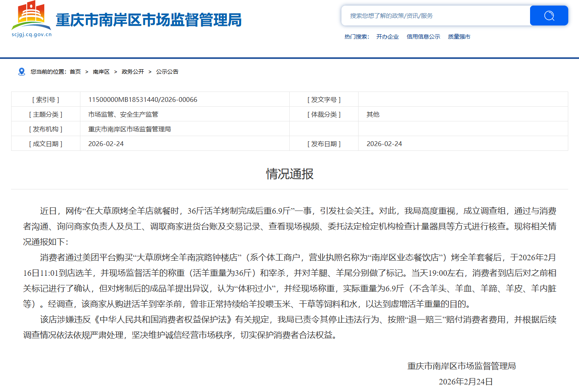This screenshot has height=392, width=579.
Task: Click the red building emblem logo
Action: [x=31, y=15]
